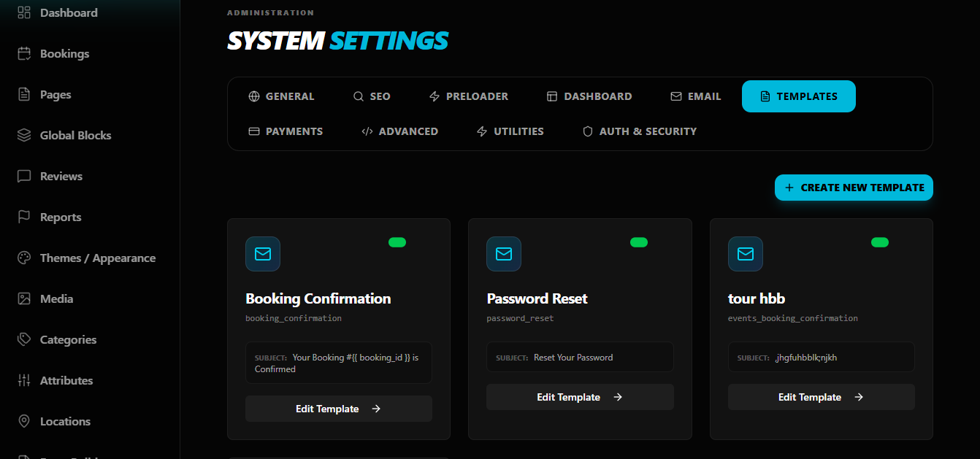Image resolution: width=980 pixels, height=459 pixels.
Task: Switch to the General settings tab
Action: pyautogui.click(x=281, y=96)
